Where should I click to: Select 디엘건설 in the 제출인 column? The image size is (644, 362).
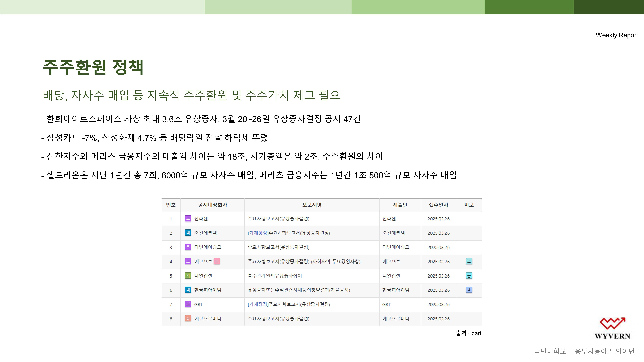[391, 276]
